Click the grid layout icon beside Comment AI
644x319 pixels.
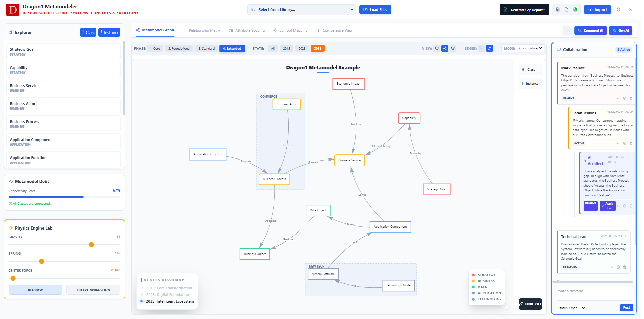567,30
